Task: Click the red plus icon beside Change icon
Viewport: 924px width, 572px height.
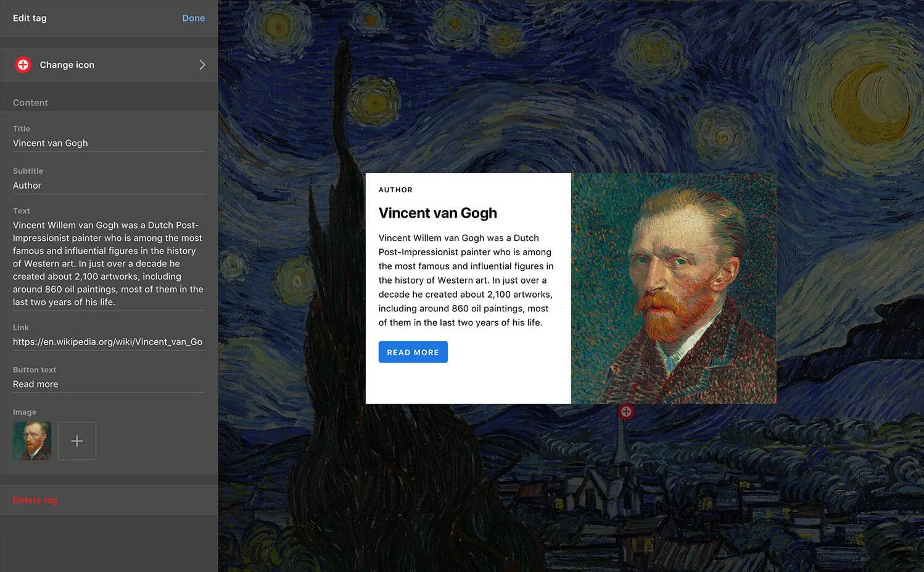Action: pos(23,65)
